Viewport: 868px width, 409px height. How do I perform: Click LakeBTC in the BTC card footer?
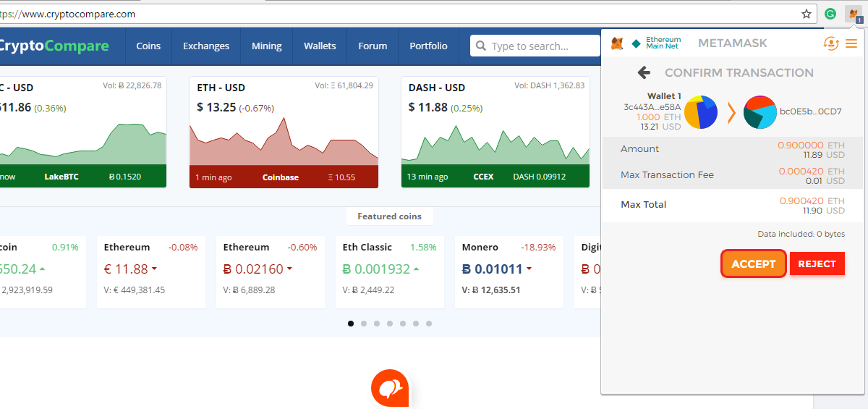tap(61, 177)
